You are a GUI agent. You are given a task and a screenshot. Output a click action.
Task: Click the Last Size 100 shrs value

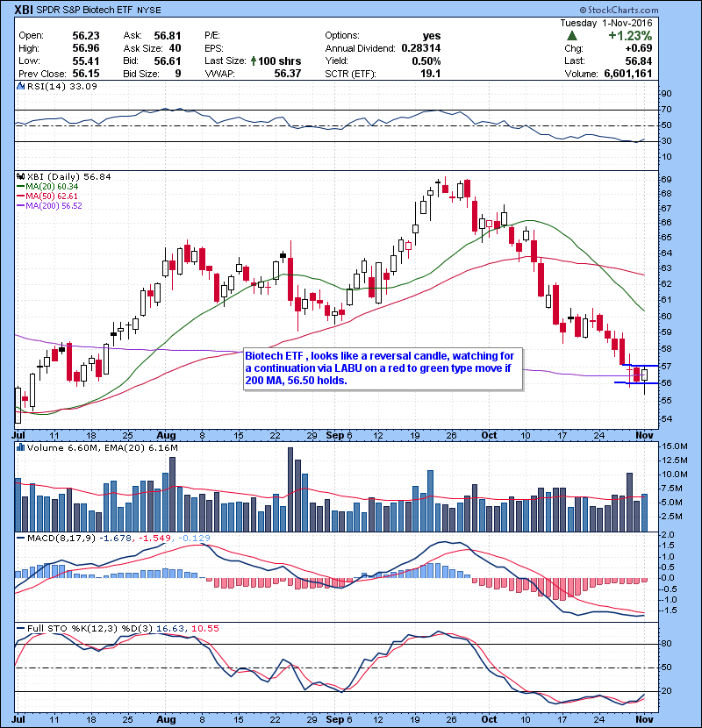click(279, 61)
